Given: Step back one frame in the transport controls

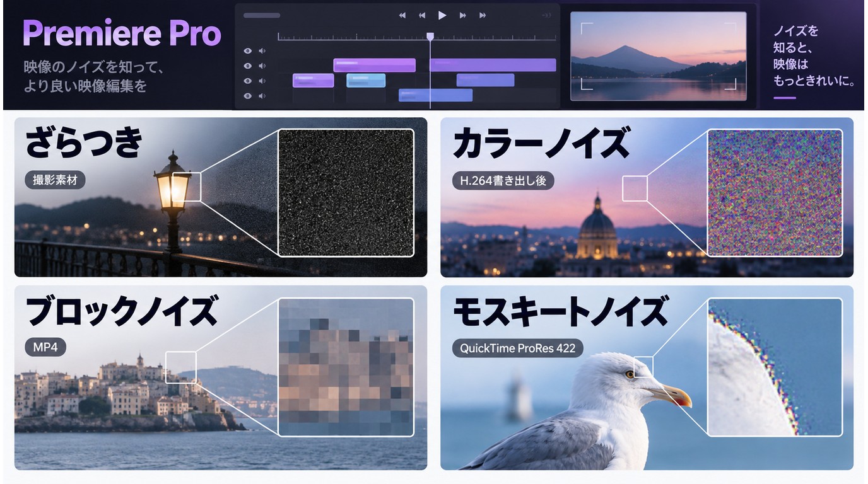Looking at the screenshot, I should (422, 16).
